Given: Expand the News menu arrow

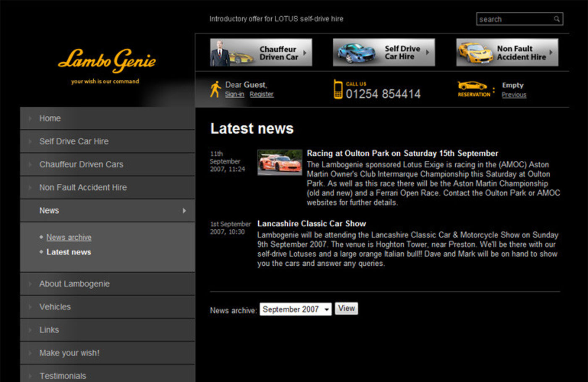Looking at the screenshot, I should [184, 211].
